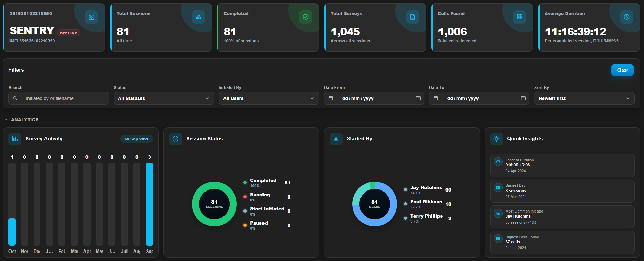The image size is (644, 261).
Task: Open the Status dropdown showing All Statuses
Action: coord(164,98)
